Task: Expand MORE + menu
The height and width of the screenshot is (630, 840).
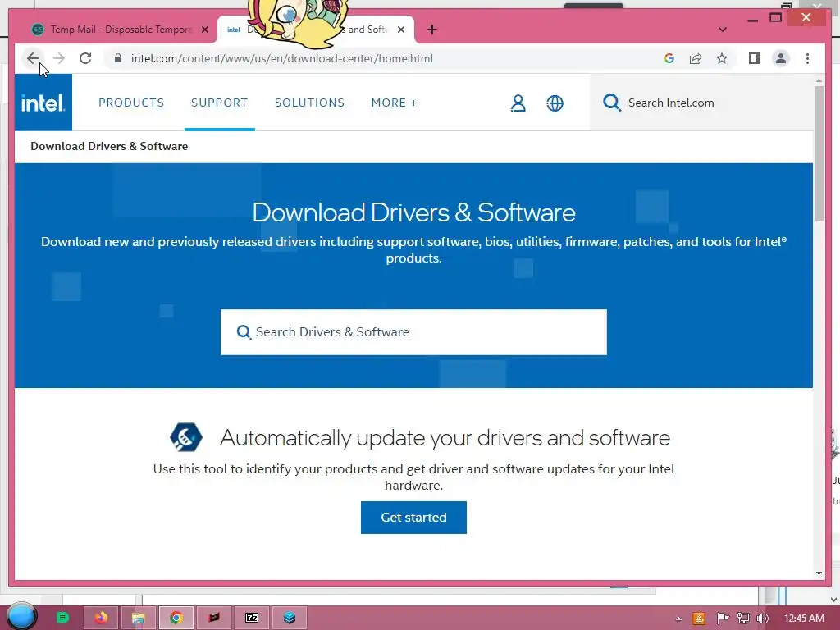Action: coord(395,103)
